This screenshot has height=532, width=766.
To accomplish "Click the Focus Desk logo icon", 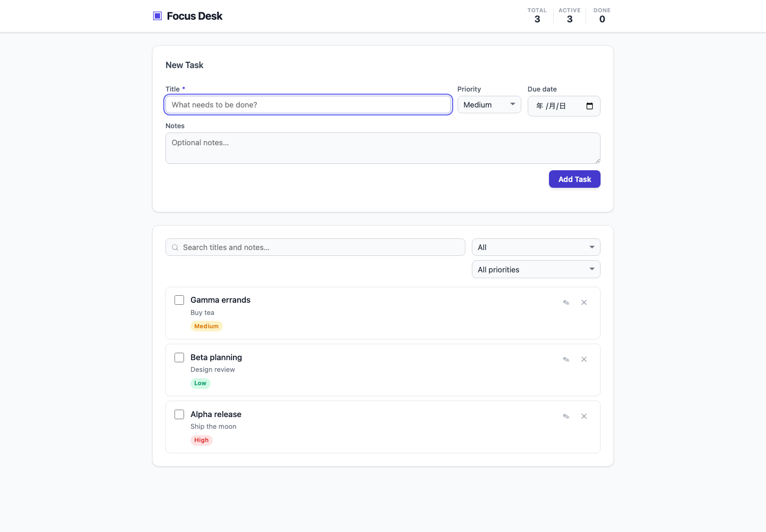I will point(157,16).
